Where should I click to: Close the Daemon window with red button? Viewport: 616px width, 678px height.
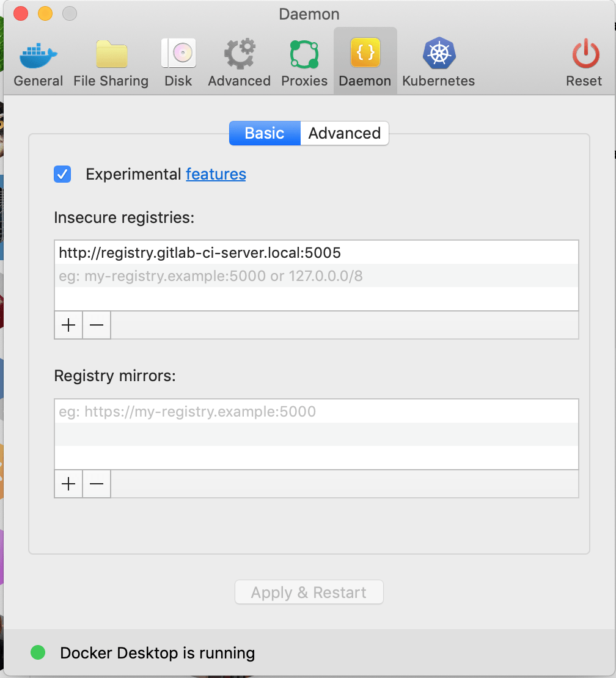pyautogui.click(x=21, y=13)
